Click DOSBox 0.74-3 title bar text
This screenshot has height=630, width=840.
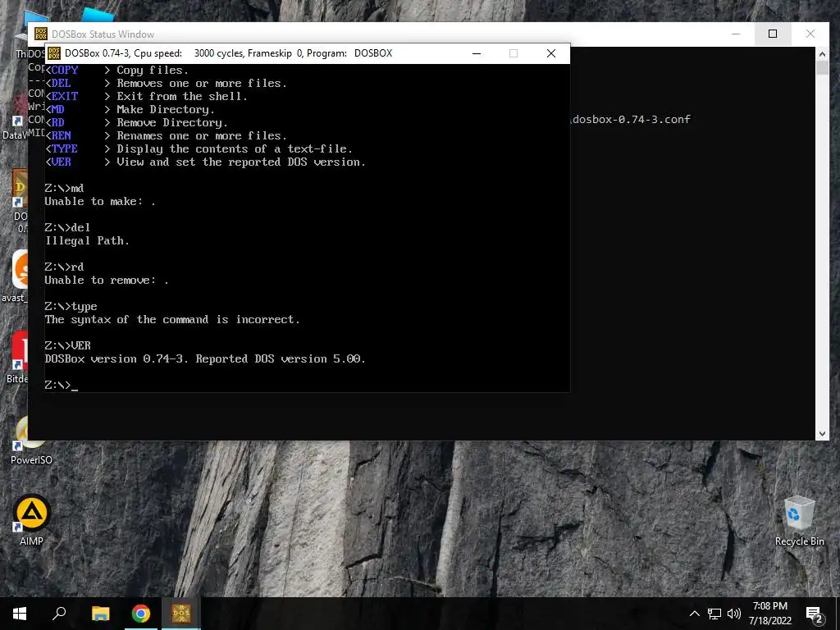(x=228, y=53)
